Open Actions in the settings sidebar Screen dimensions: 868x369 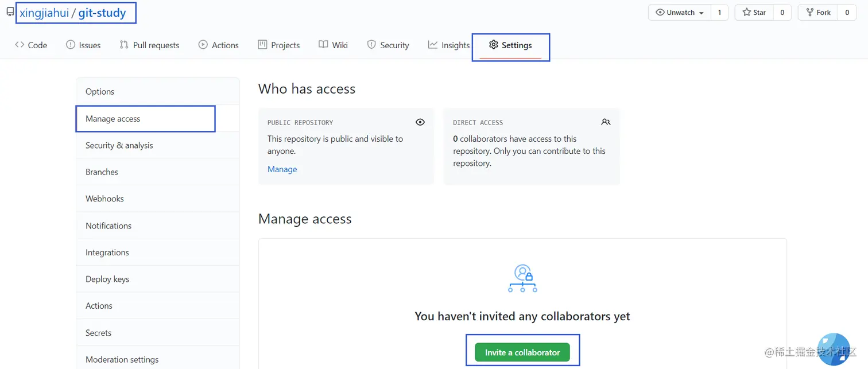[x=157, y=306]
